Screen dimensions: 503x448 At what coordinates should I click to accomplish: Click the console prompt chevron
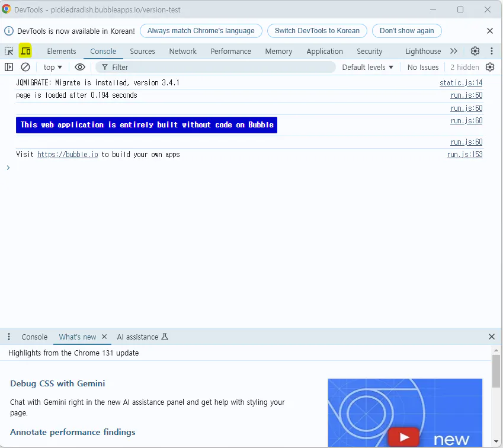click(8, 168)
